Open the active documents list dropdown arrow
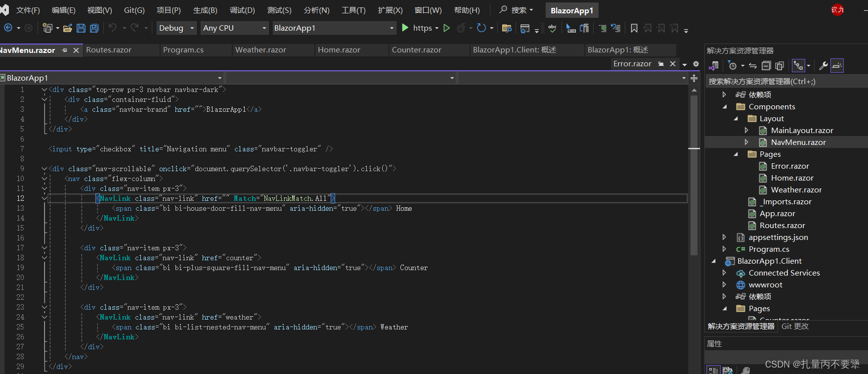Image resolution: width=868 pixels, height=374 pixels. [x=685, y=64]
